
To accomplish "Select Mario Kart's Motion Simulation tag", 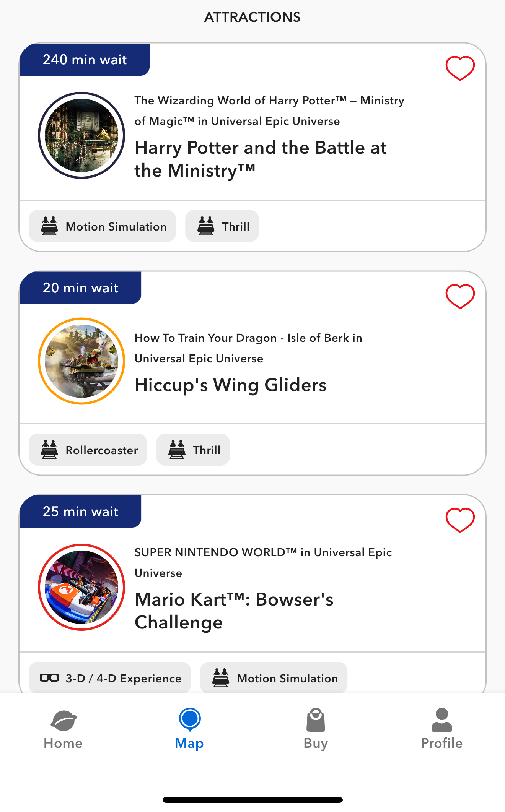I will point(274,678).
